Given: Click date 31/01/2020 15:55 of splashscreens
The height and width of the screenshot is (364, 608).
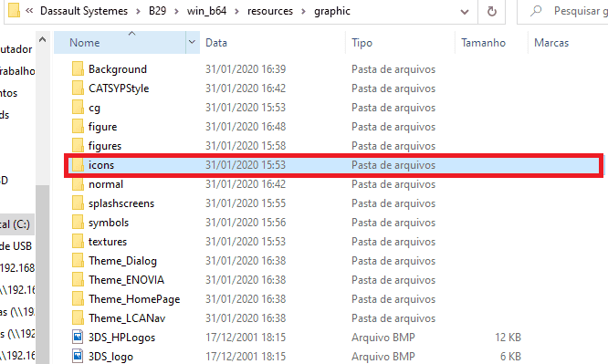Looking at the screenshot, I should pyautogui.click(x=246, y=203).
